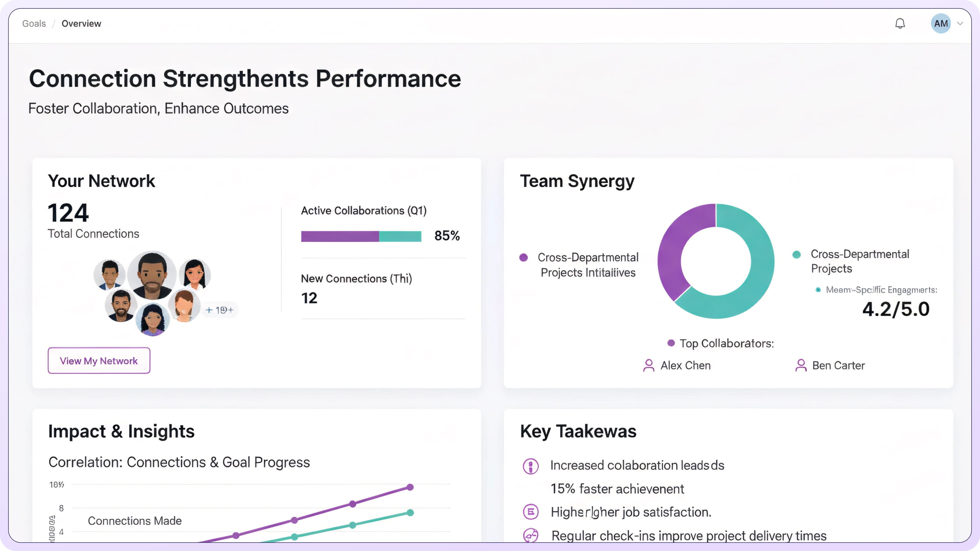Click the View My Network button
Image resolution: width=980 pixels, height=551 pixels.
click(99, 360)
